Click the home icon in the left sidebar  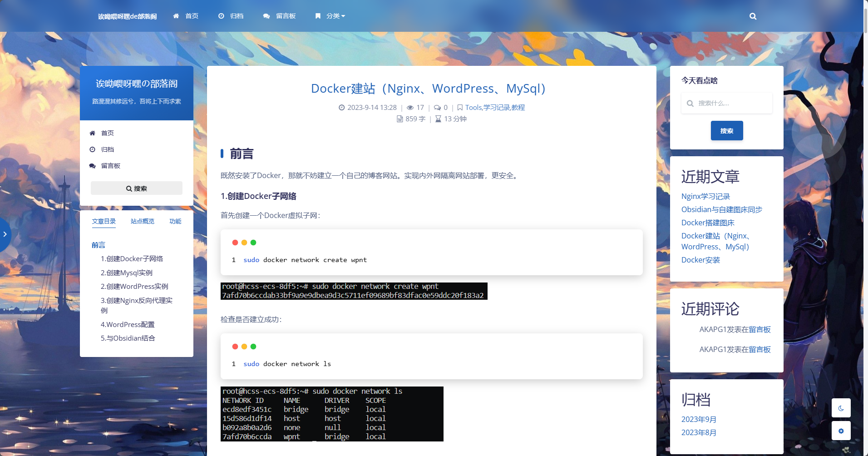(92, 133)
